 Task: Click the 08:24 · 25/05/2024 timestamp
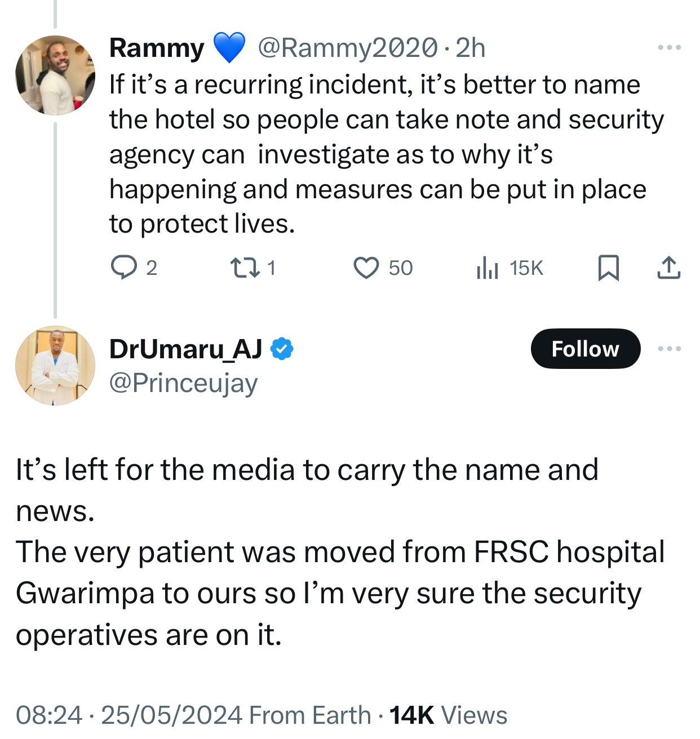click(130, 715)
